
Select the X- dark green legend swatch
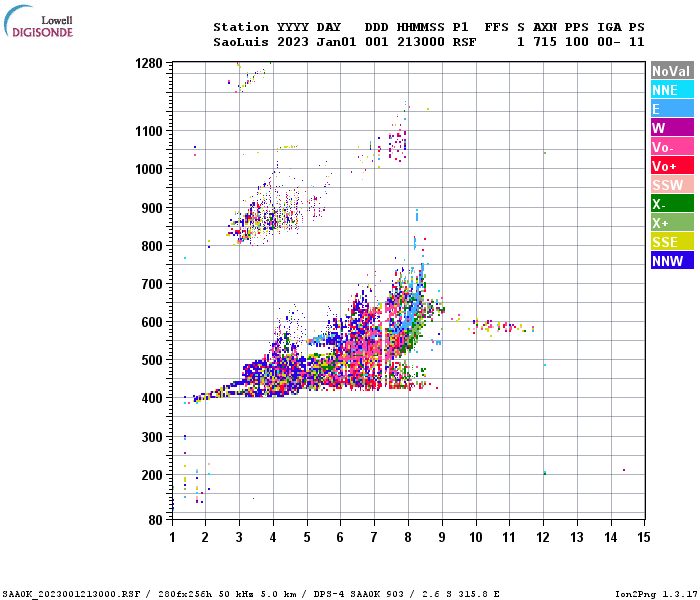click(672, 204)
